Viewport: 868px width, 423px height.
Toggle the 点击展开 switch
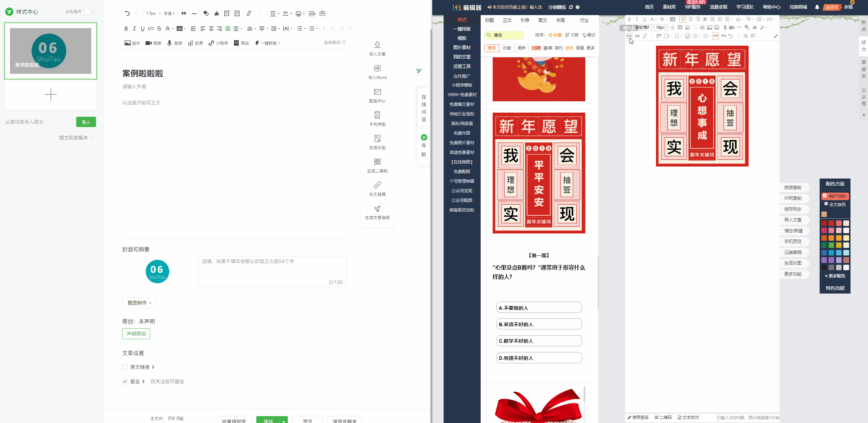[90, 12]
